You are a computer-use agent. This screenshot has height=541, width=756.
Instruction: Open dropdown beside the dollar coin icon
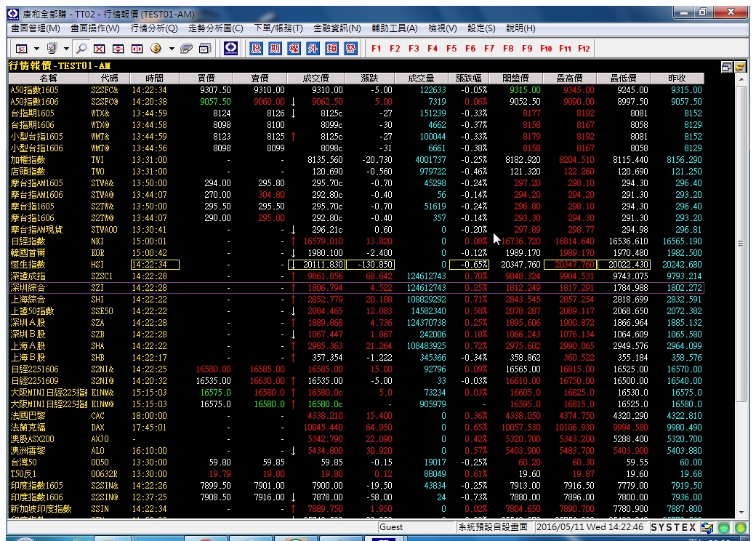171,49
